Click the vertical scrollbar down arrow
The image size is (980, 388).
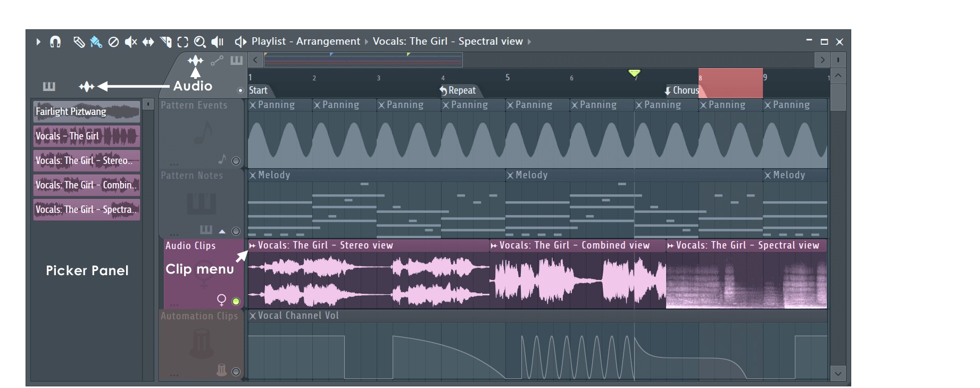tap(838, 373)
